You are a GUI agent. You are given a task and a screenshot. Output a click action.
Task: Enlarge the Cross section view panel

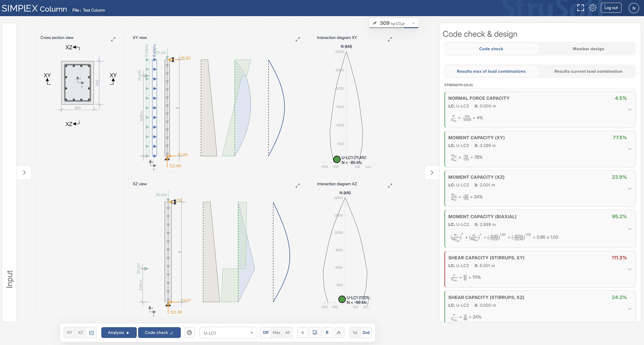point(113,39)
